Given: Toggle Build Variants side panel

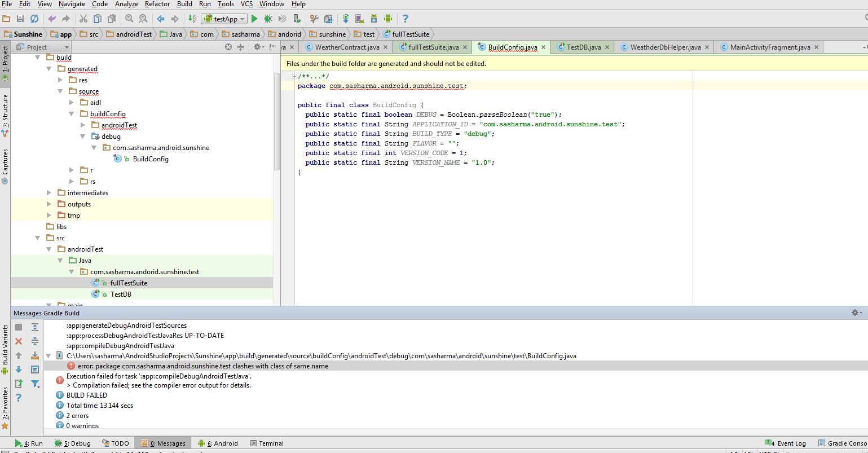Looking at the screenshot, I should click(5, 344).
